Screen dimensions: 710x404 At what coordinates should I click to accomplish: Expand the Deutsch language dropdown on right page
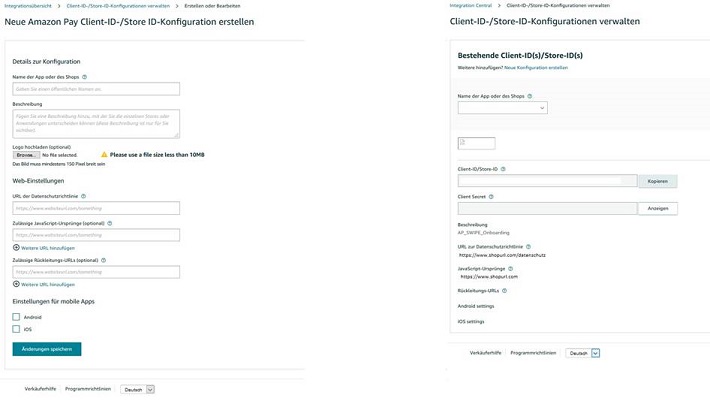coord(583,353)
